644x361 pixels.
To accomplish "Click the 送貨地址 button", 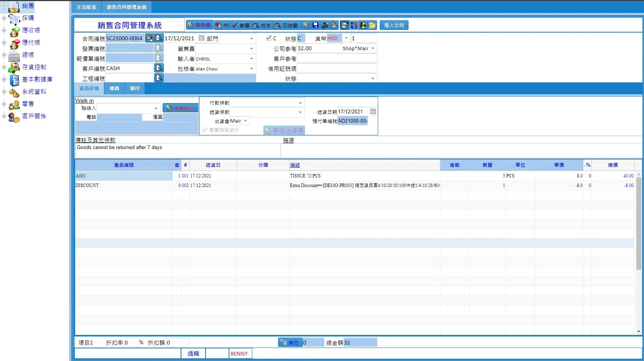I will tap(180, 108).
